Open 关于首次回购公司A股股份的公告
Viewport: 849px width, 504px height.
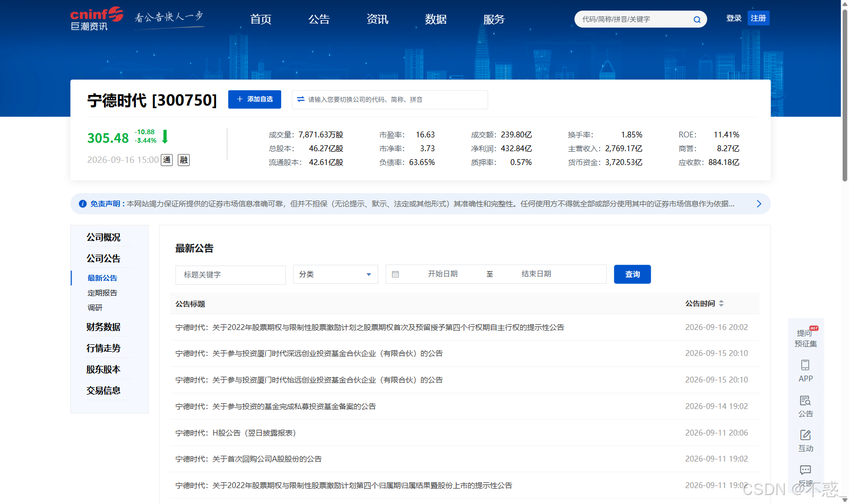[248, 459]
